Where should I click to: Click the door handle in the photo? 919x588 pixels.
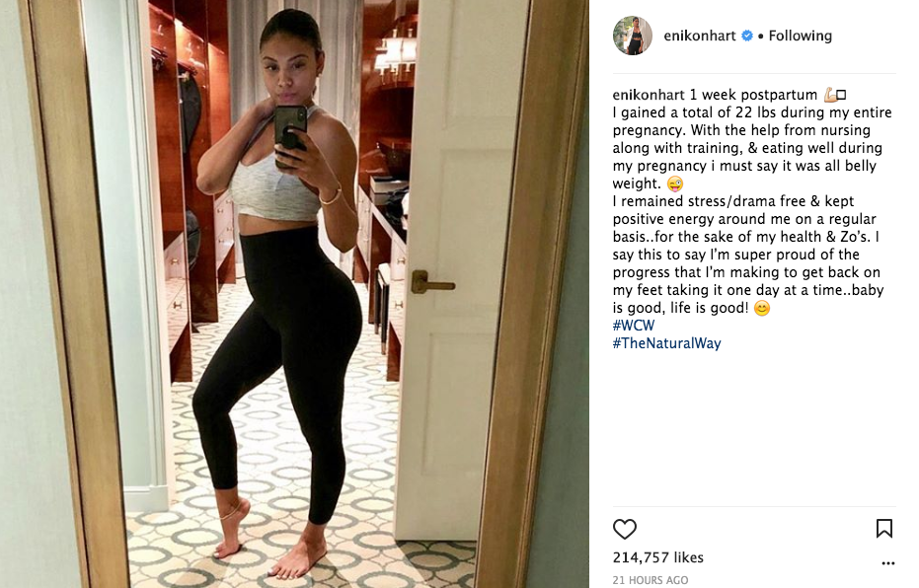pyautogui.click(x=432, y=282)
